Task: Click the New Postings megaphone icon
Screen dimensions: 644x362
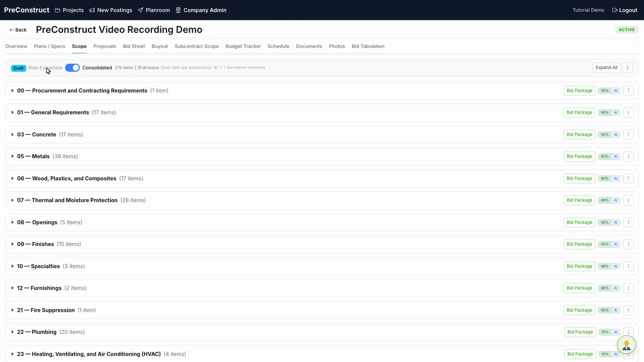Action: 92,10
